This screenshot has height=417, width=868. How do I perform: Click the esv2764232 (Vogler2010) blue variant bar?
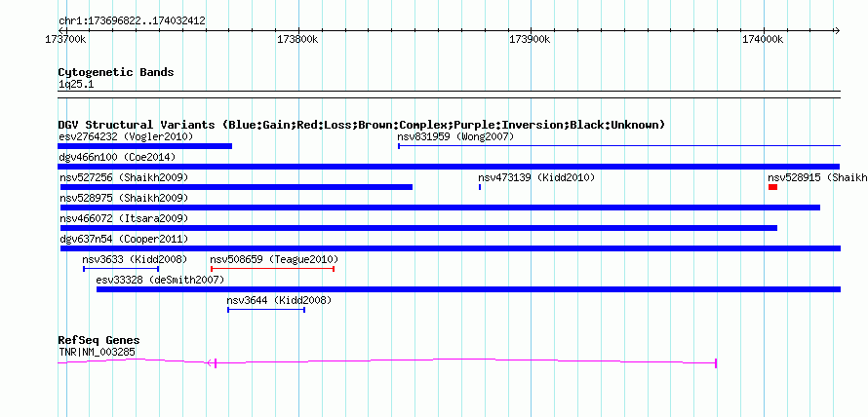tap(145, 146)
